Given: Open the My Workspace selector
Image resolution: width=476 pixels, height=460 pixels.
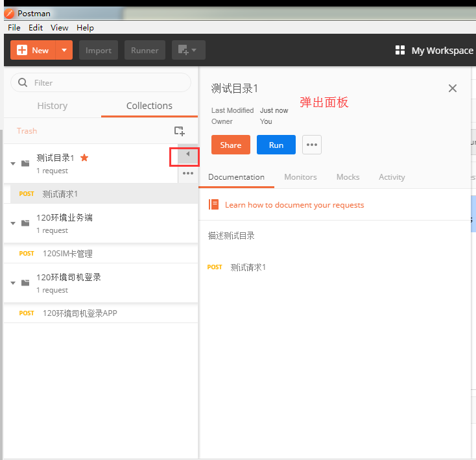Looking at the screenshot, I should coord(442,51).
